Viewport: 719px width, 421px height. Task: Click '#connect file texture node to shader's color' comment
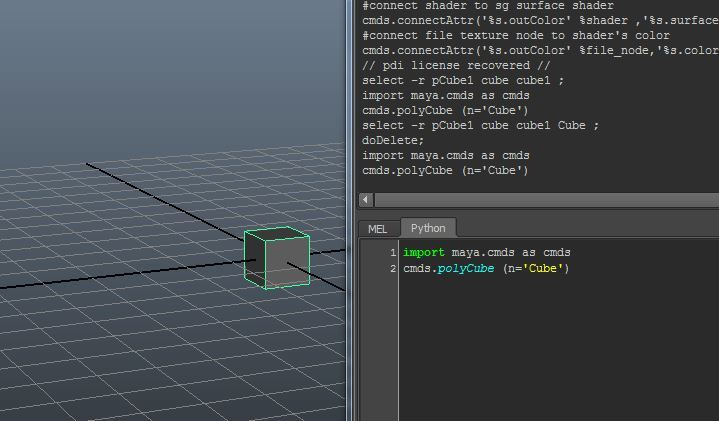click(516, 35)
